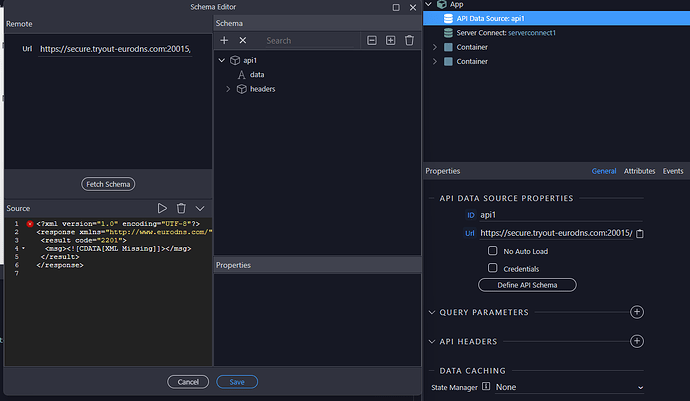Viewport: 690px width, 401px height.
Task: Collapse the API Headers section
Action: tap(432, 342)
